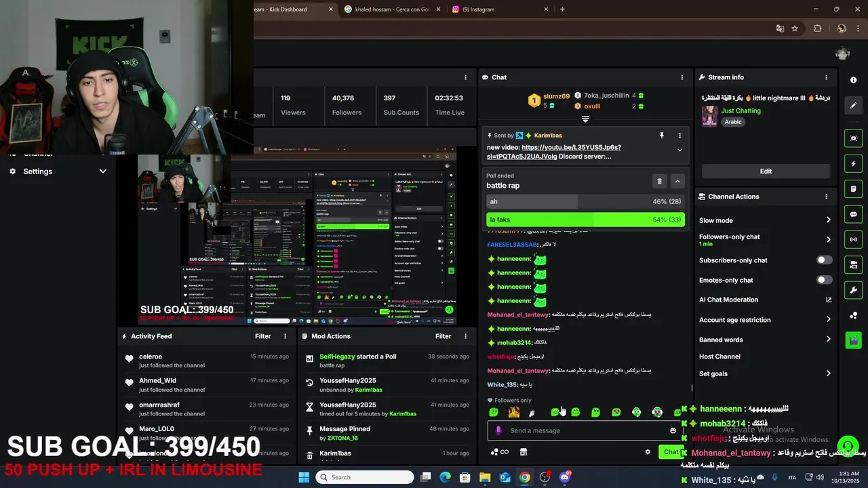Open the YouTube link in pinned message
Screen dimensions: 868x488
click(554, 152)
